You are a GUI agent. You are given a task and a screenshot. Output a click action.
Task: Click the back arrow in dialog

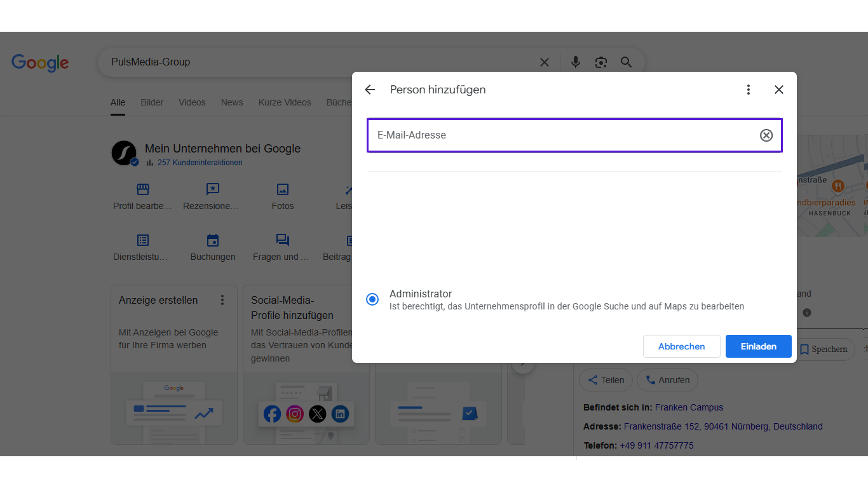pos(370,90)
